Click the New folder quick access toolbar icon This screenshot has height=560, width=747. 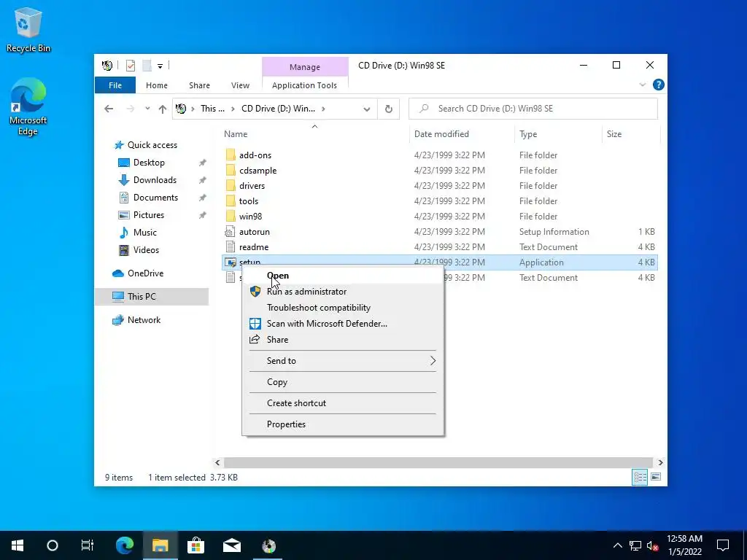pyautogui.click(x=147, y=66)
